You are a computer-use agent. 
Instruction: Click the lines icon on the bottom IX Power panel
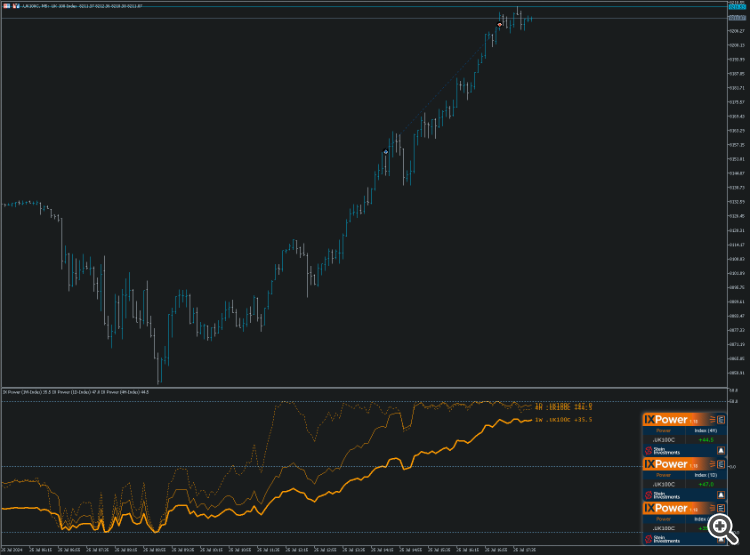(x=712, y=508)
